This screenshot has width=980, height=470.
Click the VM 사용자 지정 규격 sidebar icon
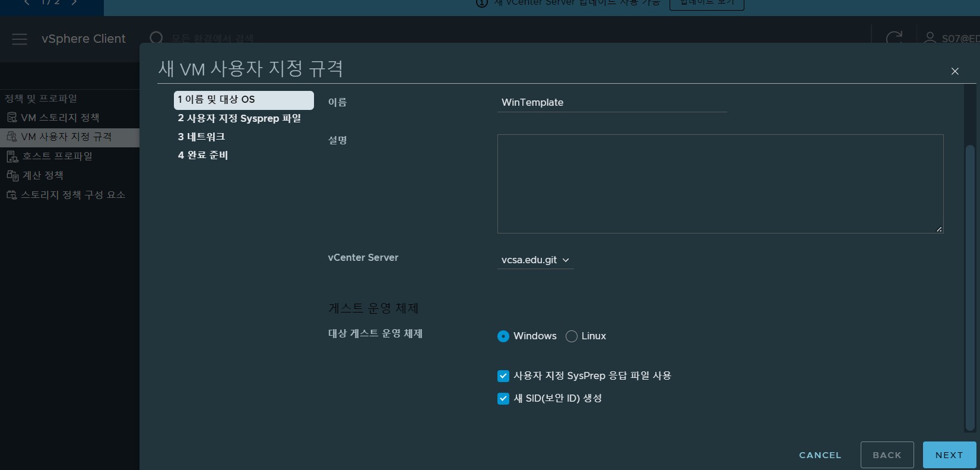pyautogui.click(x=12, y=137)
